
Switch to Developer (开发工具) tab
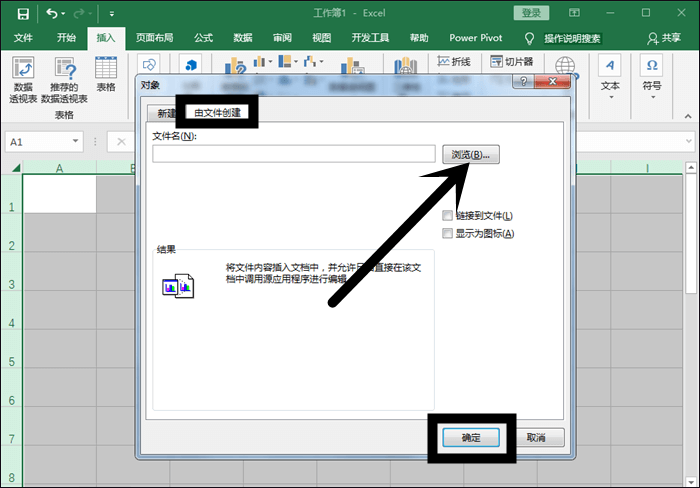click(370, 38)
